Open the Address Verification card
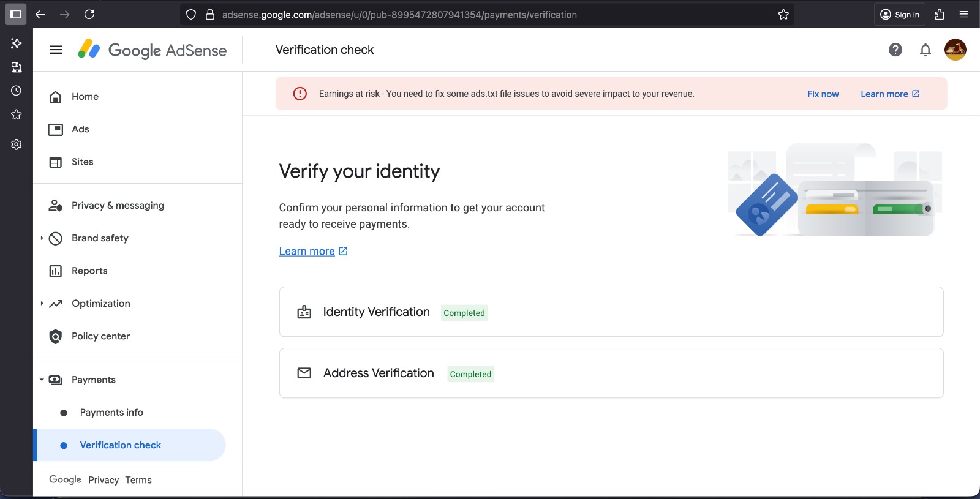The width and height of the screenshot is (980, 499). [611, 373]
